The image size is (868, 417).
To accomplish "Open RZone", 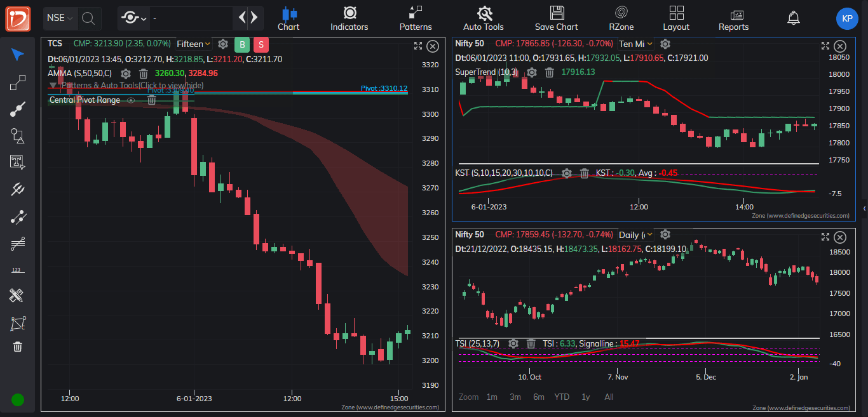I will tap(621, 18).
